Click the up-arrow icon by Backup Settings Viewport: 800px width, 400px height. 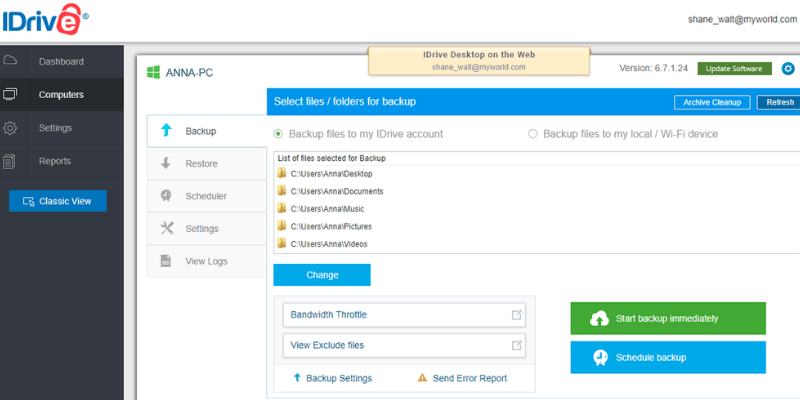point(297,378)
